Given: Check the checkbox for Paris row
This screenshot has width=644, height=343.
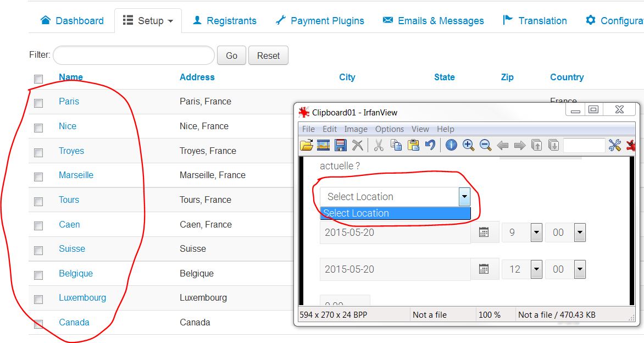Looking at the screenshot, I should click(x=38, y=103).
